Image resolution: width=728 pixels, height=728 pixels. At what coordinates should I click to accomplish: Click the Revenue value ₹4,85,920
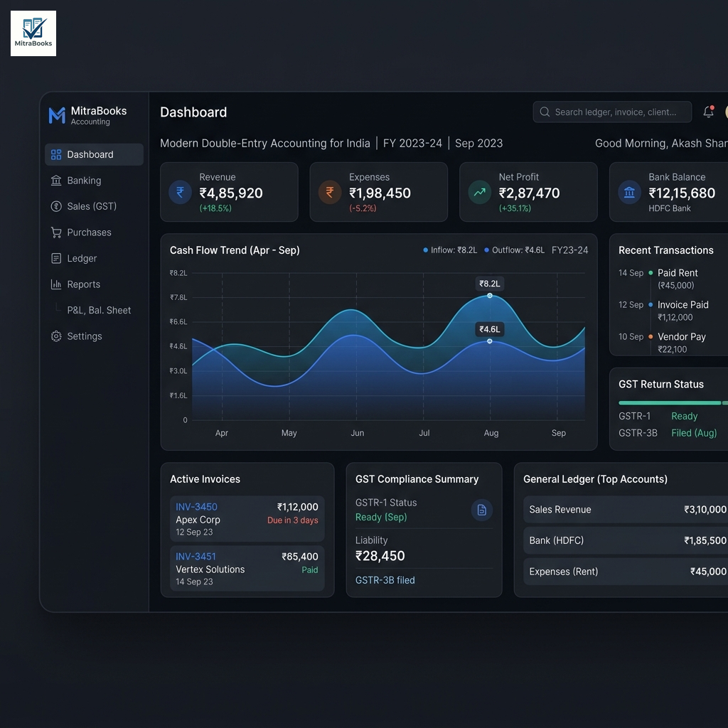click(x=231, y=193)
